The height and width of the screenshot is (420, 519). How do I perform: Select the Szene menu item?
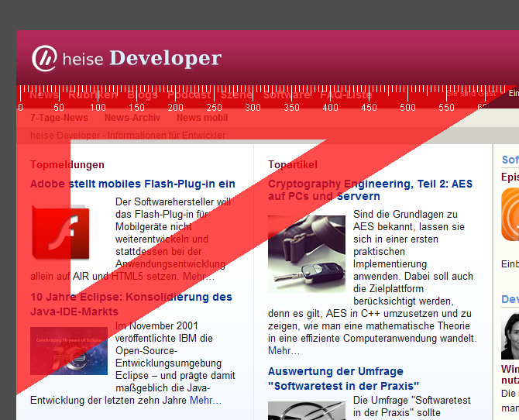(x=237, y=95)
